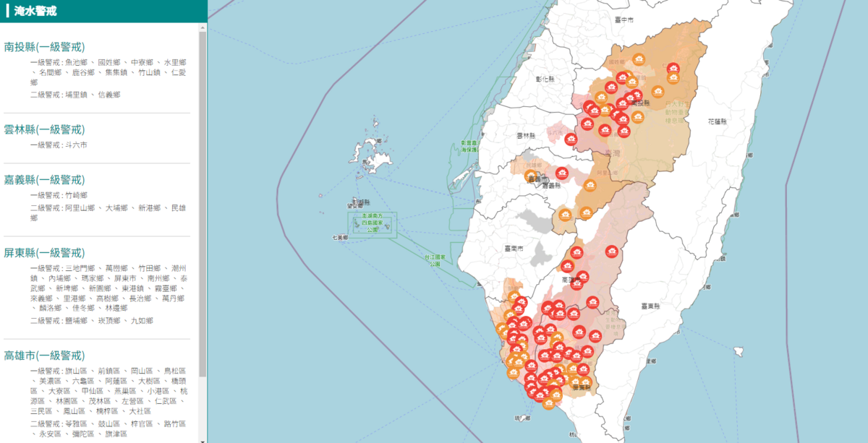Select the 南投縣(一級警戒) heading
This screenshot has width=868, height=443.
point(45,47)
